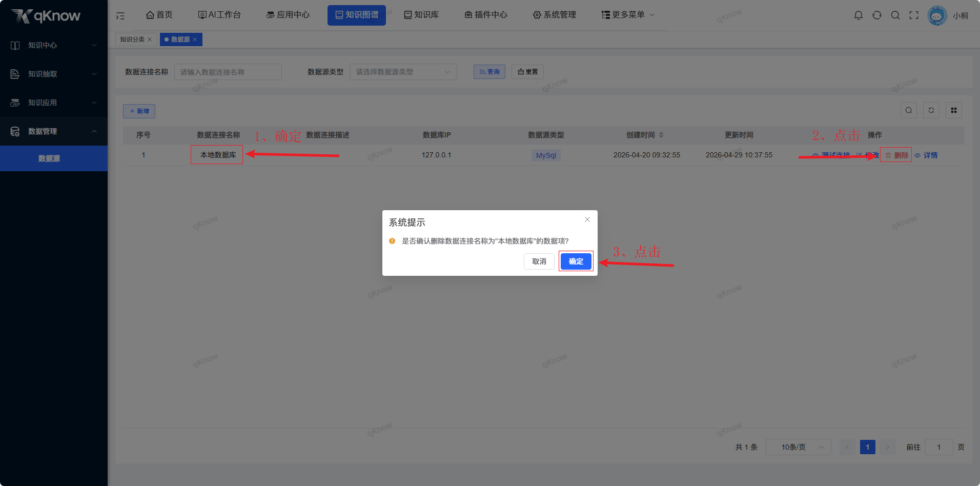This screenshot has width=980, height=486.
Task: Focus the 数据连接名称 input field
Action: click(228, 72)
